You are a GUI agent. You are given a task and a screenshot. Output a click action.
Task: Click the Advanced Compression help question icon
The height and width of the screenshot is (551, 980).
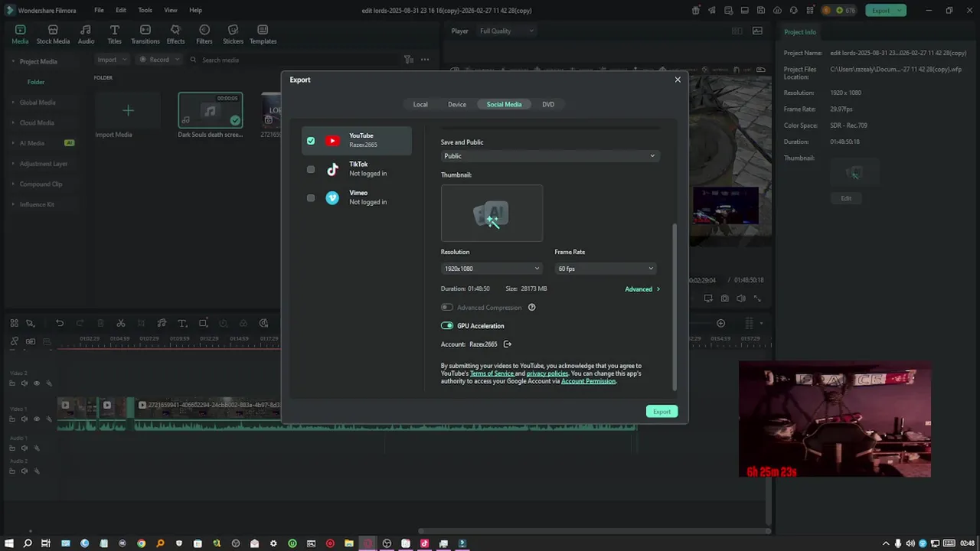coord(531,308)
